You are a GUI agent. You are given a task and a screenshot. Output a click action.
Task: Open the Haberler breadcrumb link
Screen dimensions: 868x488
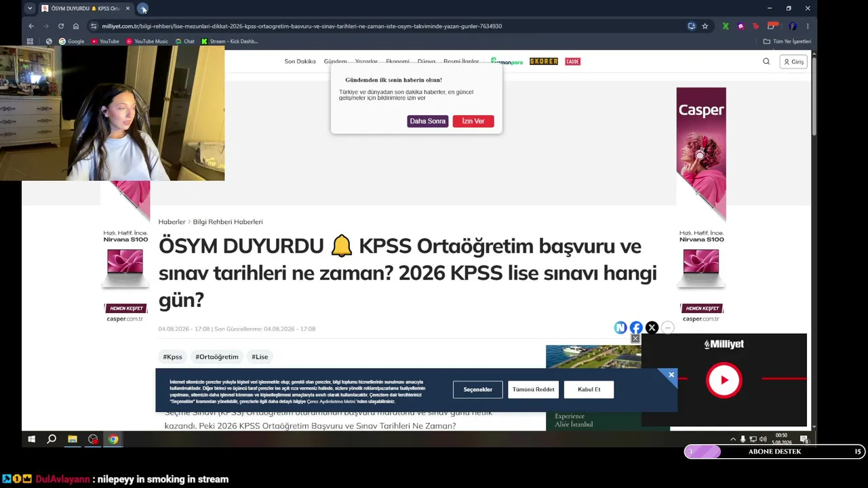(x=172, y=222)
